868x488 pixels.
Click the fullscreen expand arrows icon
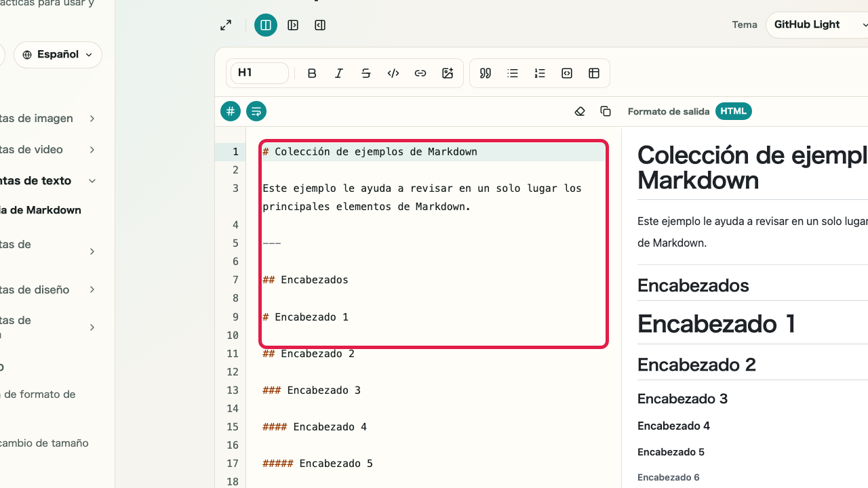pyautogui.click(x=226, y=25)
